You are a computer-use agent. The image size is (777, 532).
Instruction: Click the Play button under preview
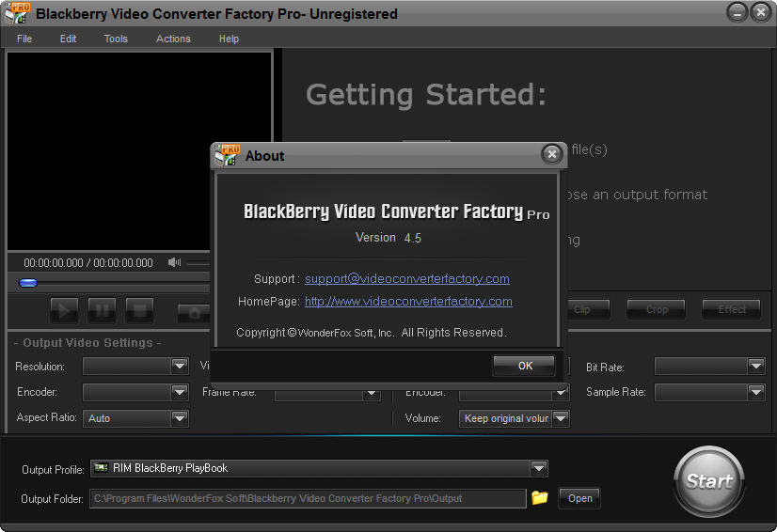[64, 310]
